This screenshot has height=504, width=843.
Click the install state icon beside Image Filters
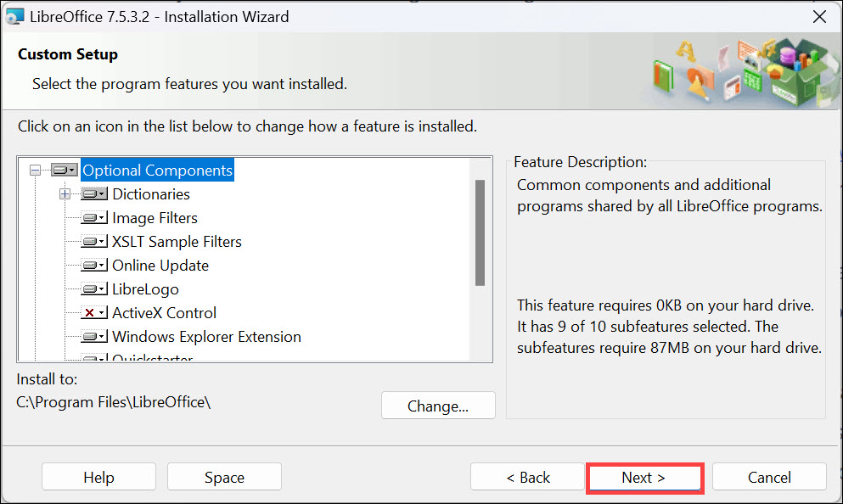[93, 217]
